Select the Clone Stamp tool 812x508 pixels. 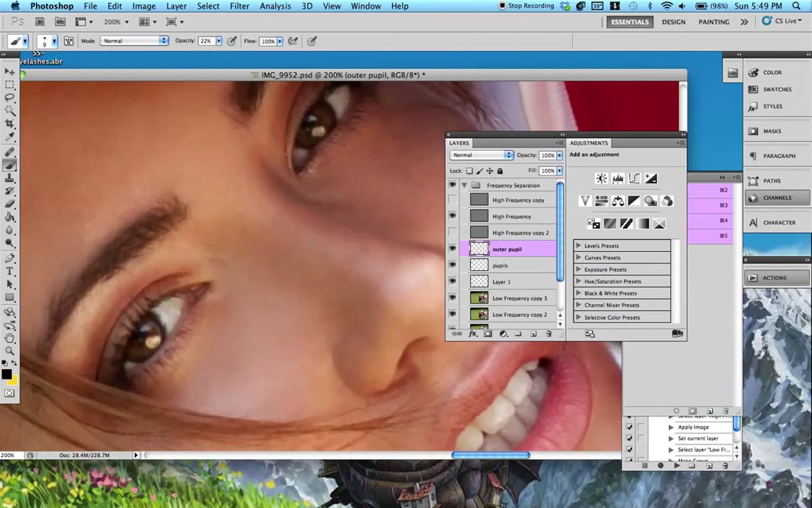9,178
